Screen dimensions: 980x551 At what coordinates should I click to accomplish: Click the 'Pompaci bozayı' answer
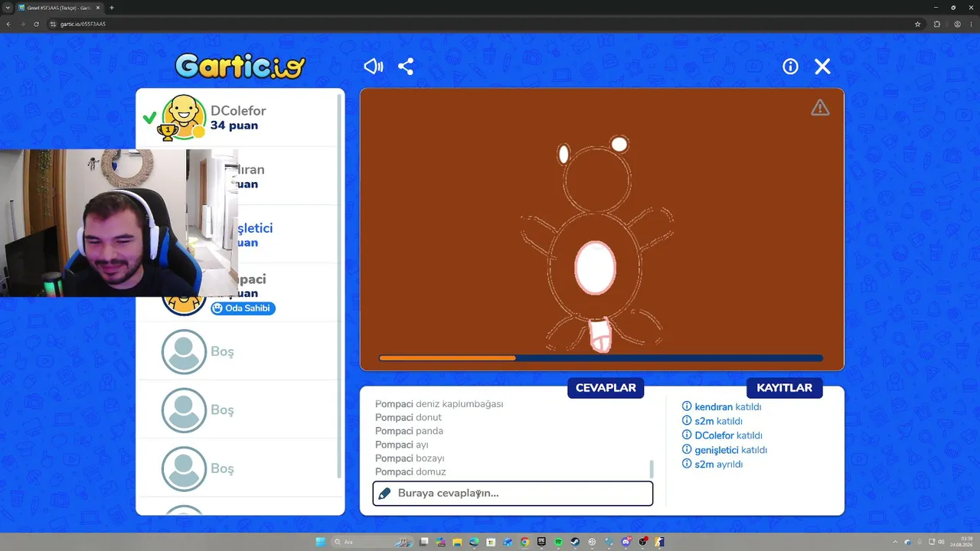tap(410, 458)
